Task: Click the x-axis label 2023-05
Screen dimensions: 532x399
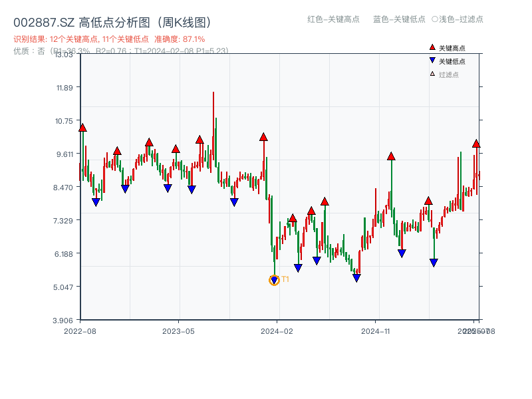Action: [x=178, y=331]
